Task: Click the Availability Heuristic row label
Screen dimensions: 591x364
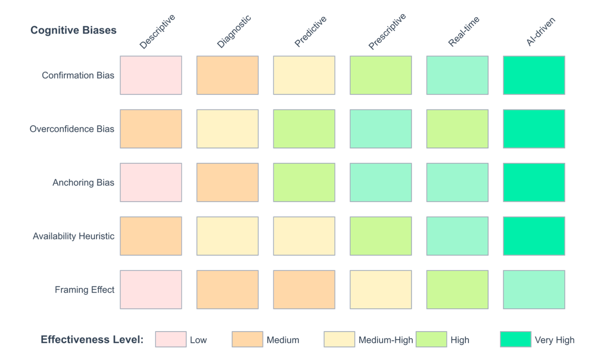Action: (74, 236)
